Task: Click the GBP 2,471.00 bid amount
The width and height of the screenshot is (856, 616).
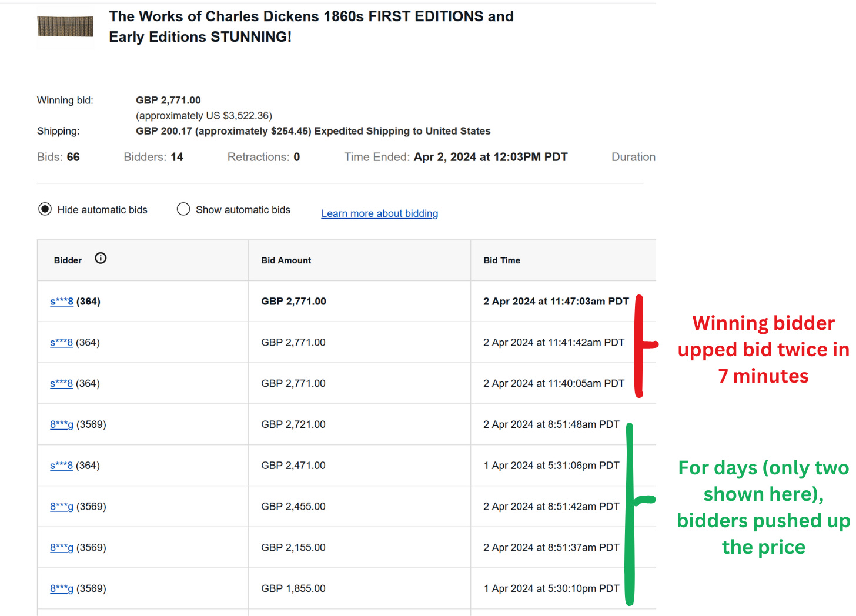Action: click(293, 466)
